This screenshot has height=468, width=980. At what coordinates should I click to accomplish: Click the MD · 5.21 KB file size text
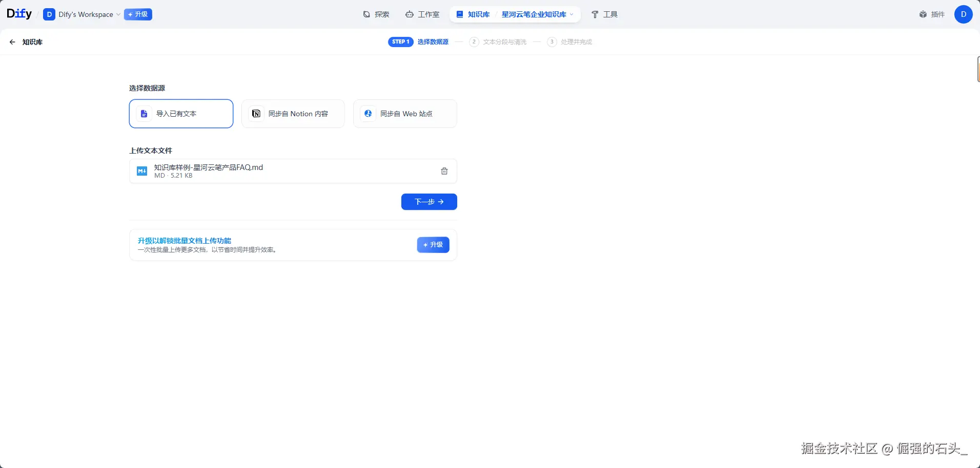[173, 176]
